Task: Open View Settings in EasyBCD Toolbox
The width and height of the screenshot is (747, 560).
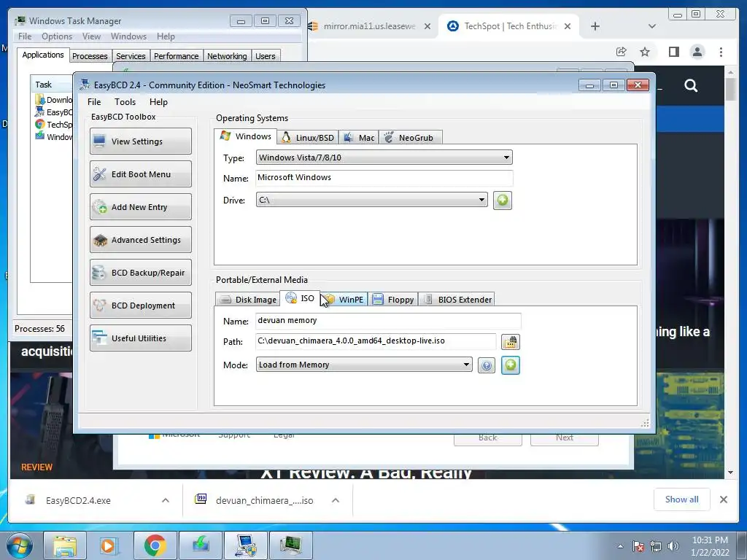Action: tap(141, 141)
